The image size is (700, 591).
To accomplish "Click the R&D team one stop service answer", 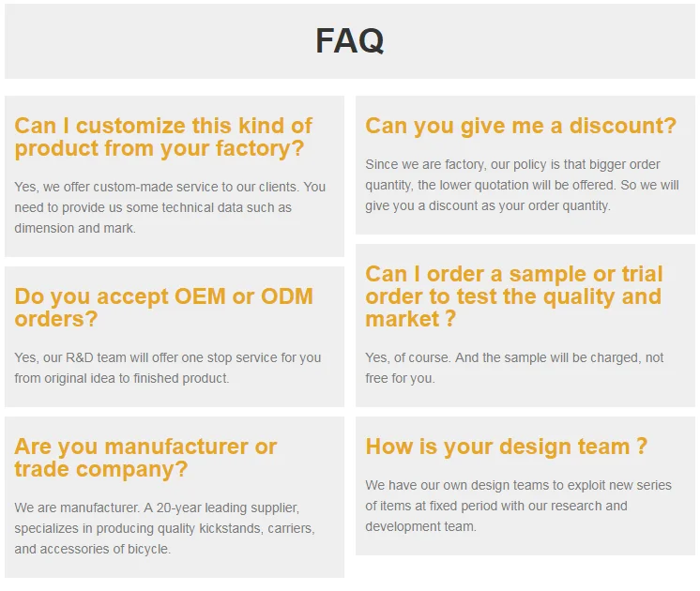I will coord(168,368).
